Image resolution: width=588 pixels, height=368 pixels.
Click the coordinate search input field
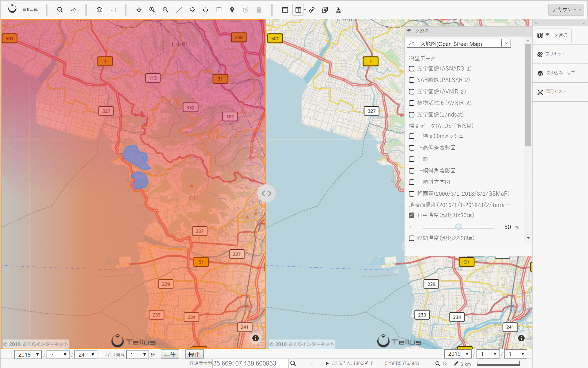tap(250, 363)
